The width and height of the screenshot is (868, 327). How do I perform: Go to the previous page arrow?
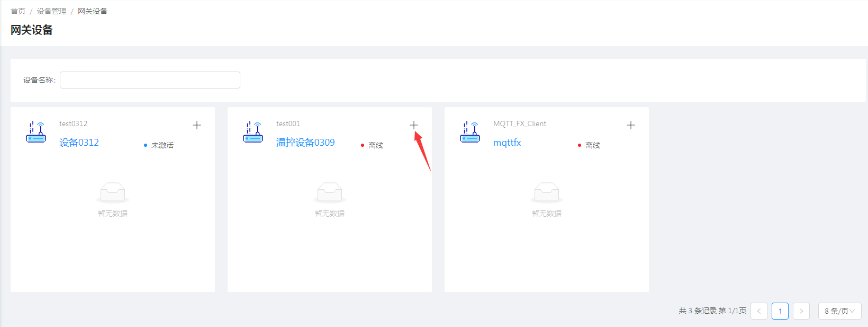point(759,311)
